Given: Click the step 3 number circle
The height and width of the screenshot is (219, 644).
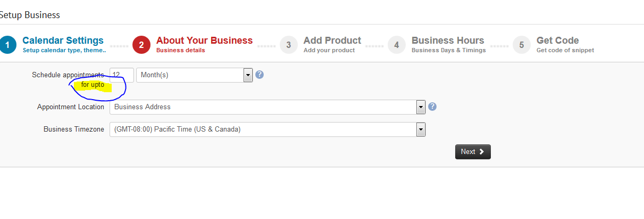Looking at the screenshot, I should point(289,45).
